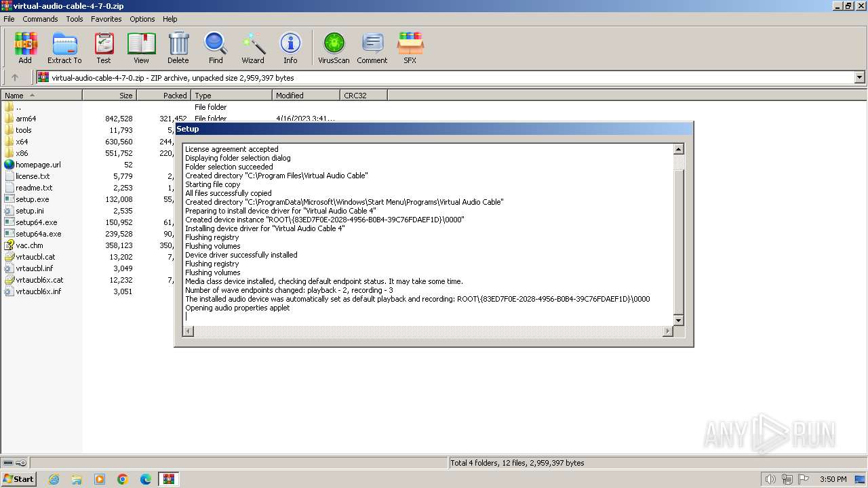Expand the archive path dropdown
The width and height of the screenshot is (868, 488).
860,77
